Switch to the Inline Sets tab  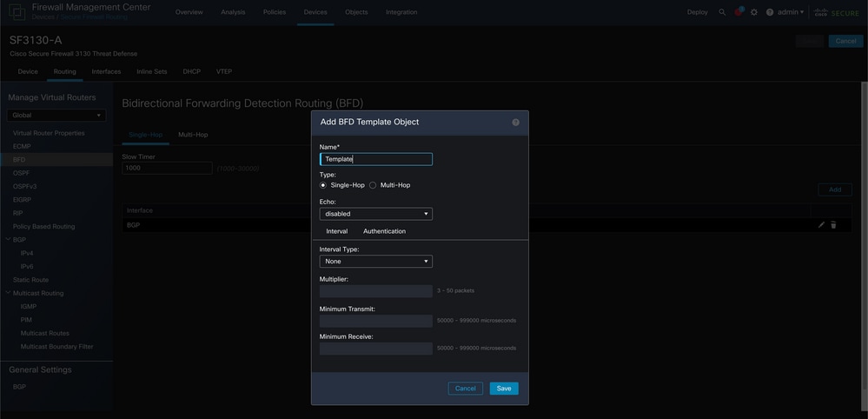pos(152,72)
